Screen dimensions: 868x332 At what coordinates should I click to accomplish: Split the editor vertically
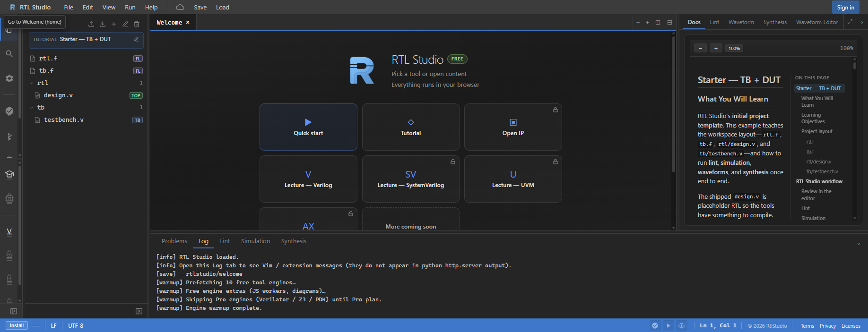pos(658,22)
